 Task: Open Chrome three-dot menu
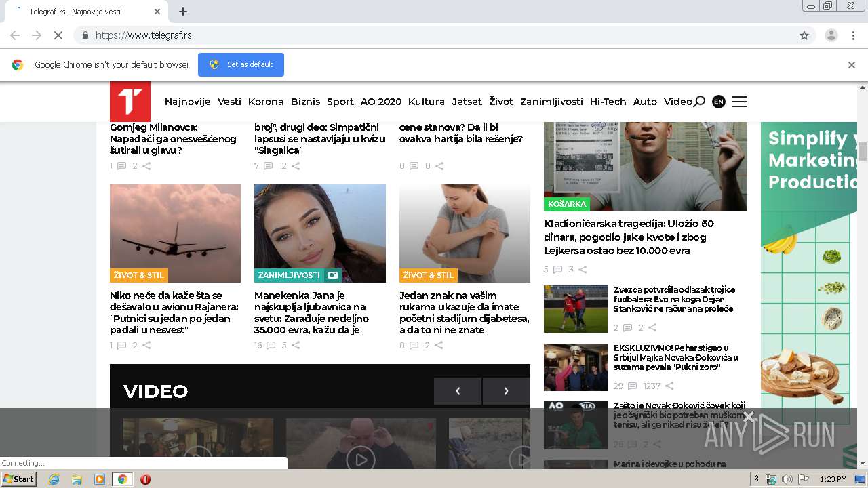854,35
